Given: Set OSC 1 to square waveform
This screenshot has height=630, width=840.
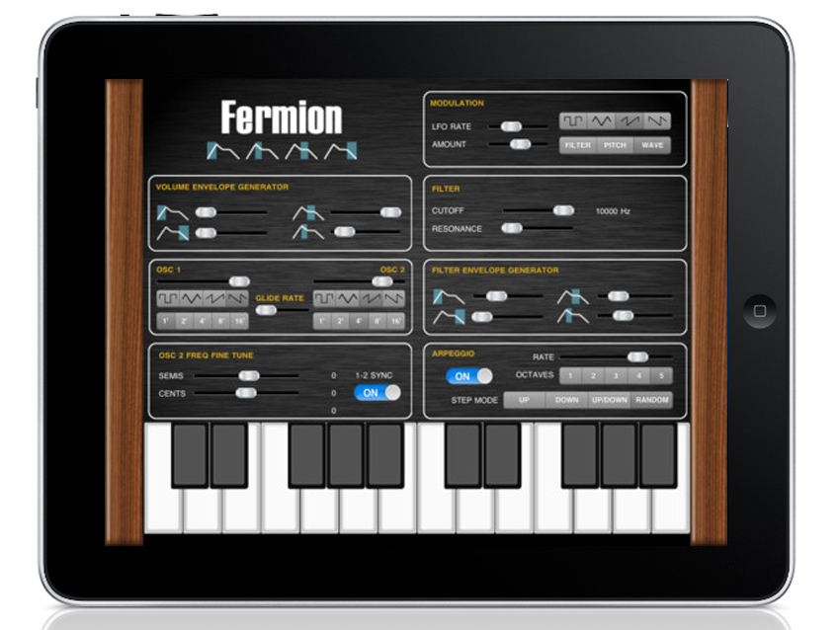Looking at the screenshot, I should click(x=168, y=298).
